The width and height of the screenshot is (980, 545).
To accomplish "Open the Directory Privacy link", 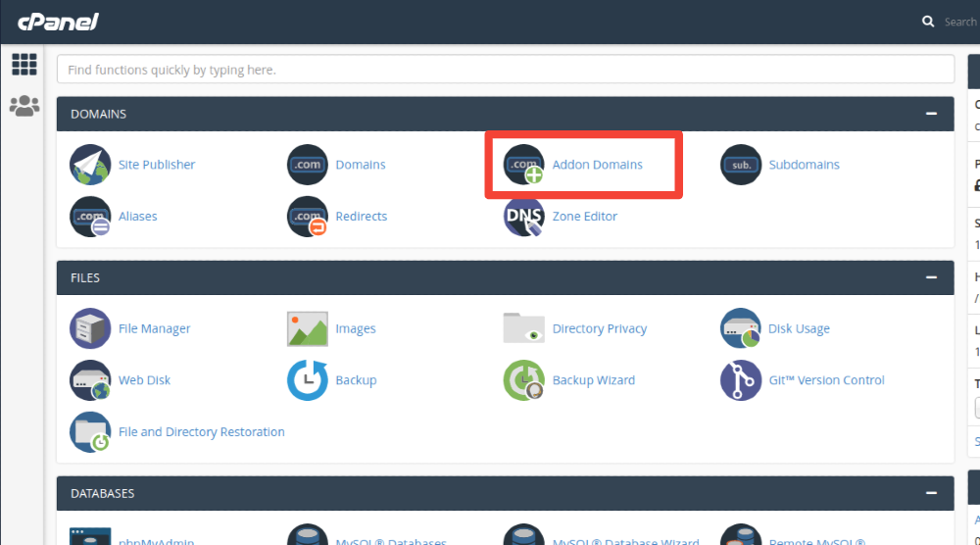I will (600, 328).
